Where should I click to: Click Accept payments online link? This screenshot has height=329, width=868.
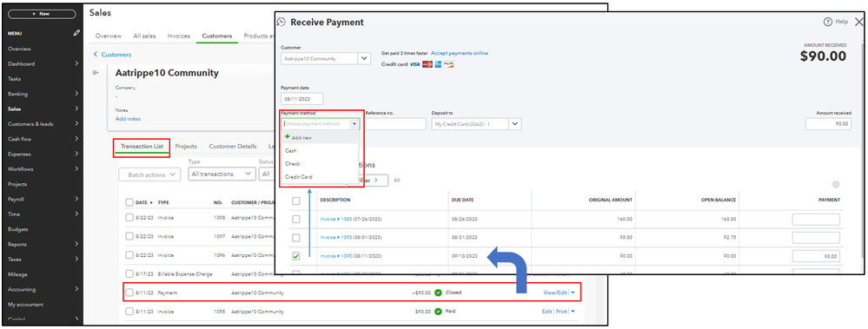(x=460, y=53)
